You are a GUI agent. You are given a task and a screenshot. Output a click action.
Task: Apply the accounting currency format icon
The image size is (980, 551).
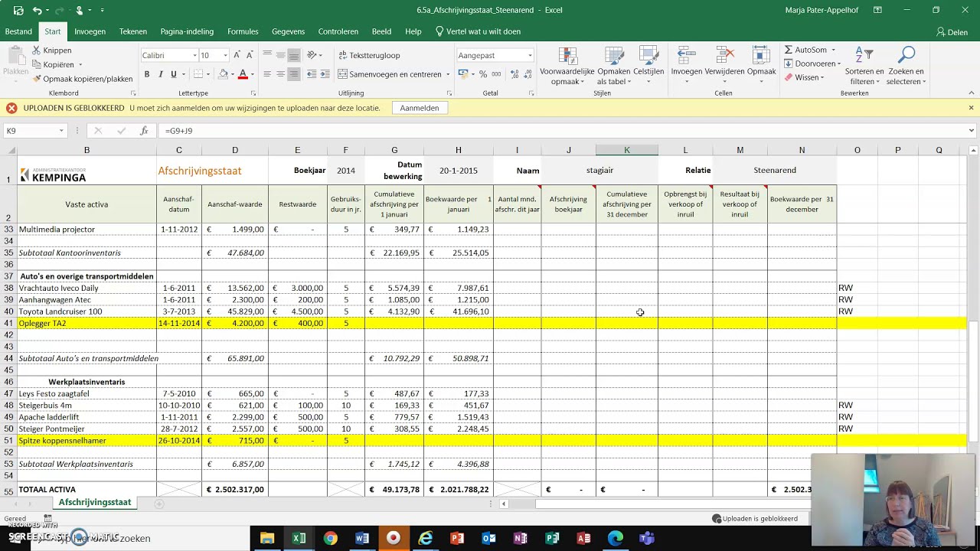pyautogui.click(x=462, y=74)
